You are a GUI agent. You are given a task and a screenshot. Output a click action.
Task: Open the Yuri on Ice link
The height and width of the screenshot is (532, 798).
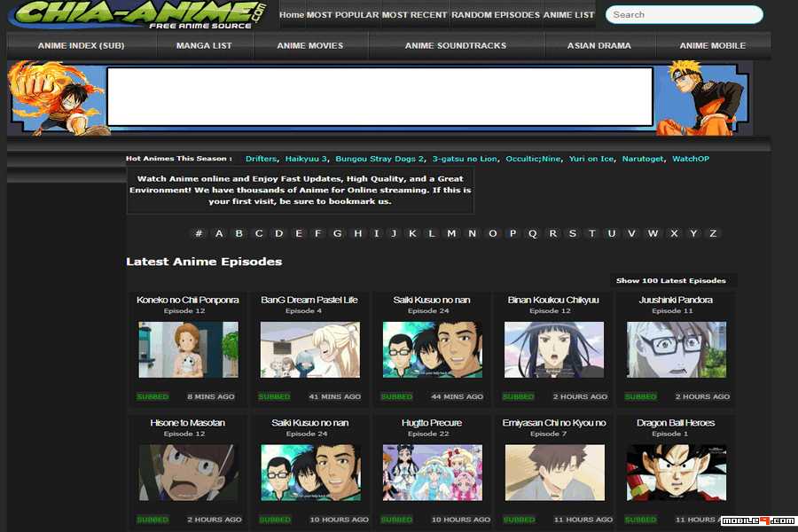click(591, 159)
